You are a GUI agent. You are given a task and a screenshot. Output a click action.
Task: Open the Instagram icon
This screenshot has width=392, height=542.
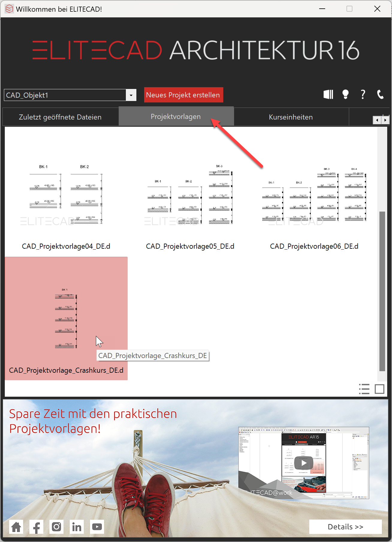click(x=56, y=527)
